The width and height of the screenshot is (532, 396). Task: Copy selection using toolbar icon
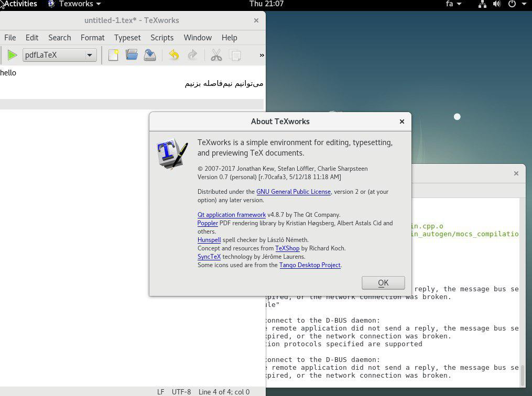pyautogui.click(x=235, y=55)
